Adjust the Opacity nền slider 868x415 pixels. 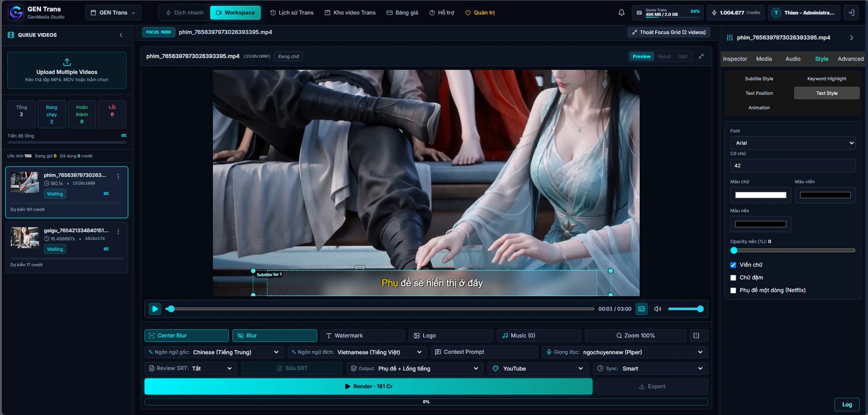click(793, 250)
